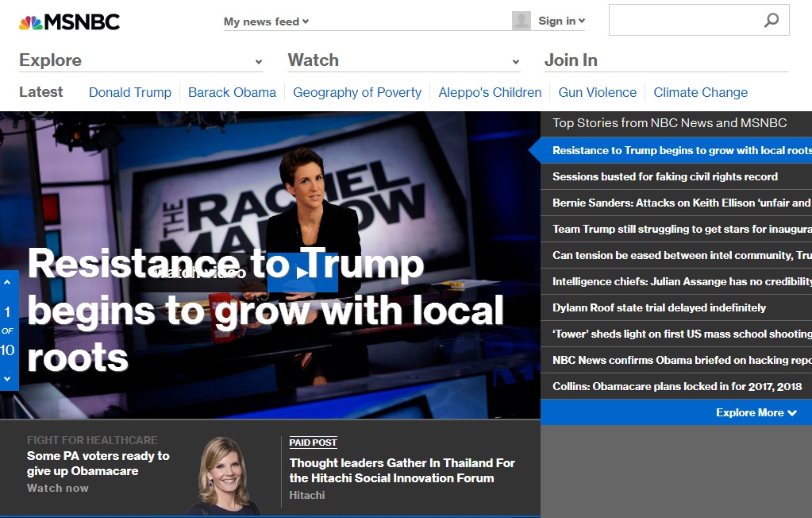Screen dimensions: 812x518
Task: Open the Barack Obama topic
Action: pos(232,92)
